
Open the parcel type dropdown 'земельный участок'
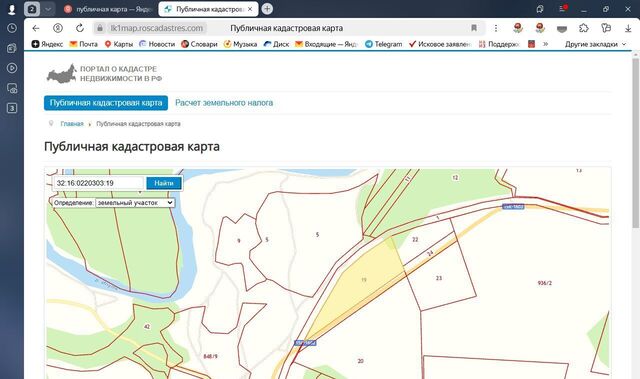pos(135,203)
